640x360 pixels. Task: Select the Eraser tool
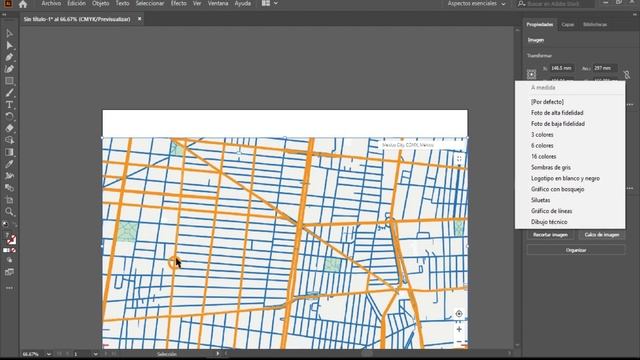[9, 128]
